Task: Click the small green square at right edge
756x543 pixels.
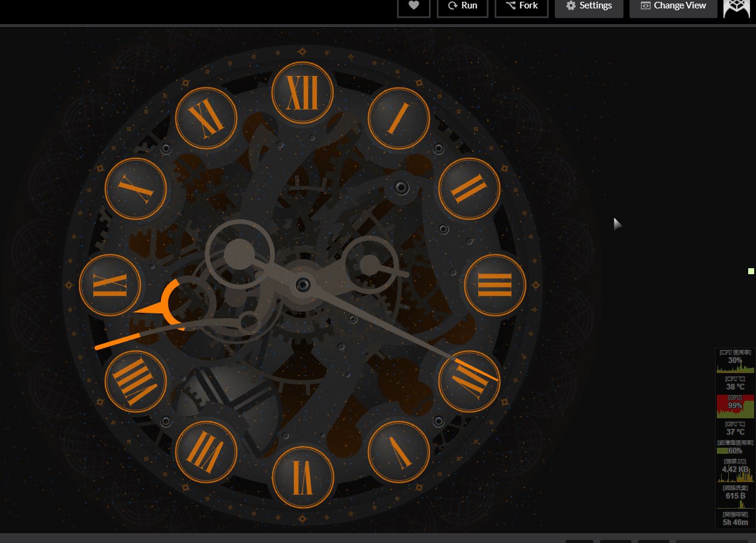Action: tap(751, 271)
